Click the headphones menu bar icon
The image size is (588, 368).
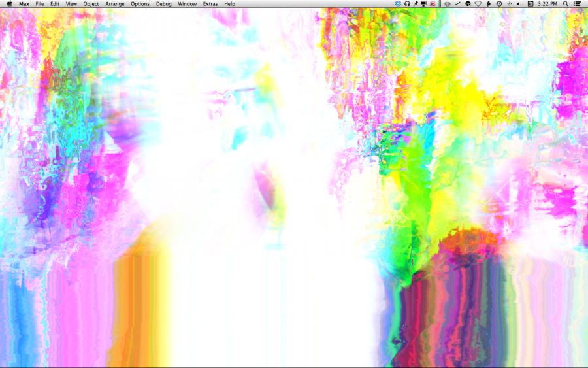tap(407, 4)
